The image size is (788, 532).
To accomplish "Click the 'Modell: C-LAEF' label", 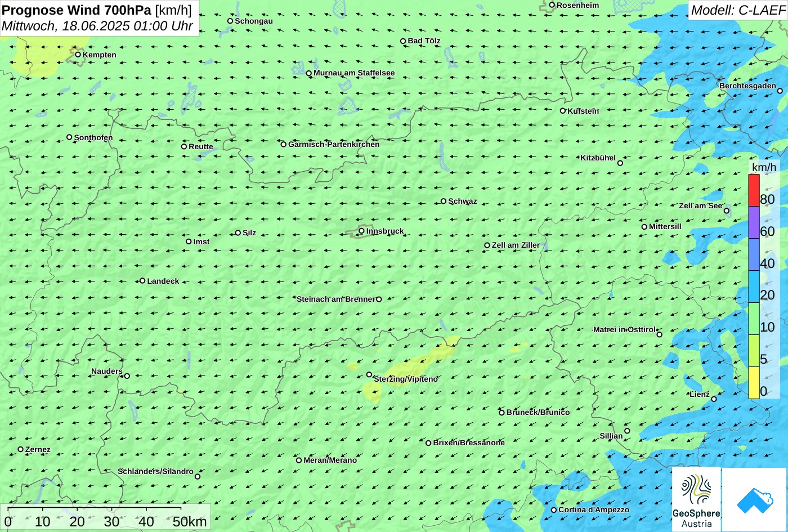I will 737,10.
